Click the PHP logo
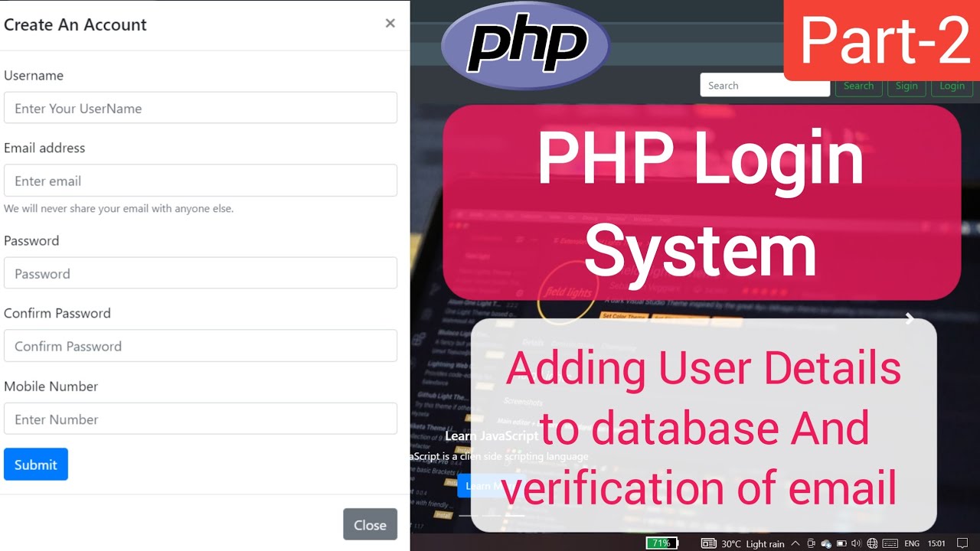 point(526,45)
